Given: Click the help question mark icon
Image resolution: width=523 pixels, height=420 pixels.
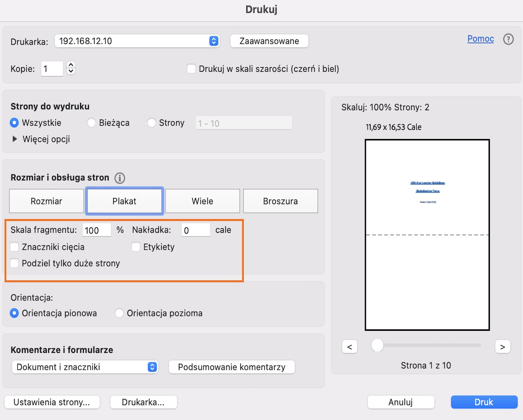Looking at the screenshot, I should click(508, 39).
